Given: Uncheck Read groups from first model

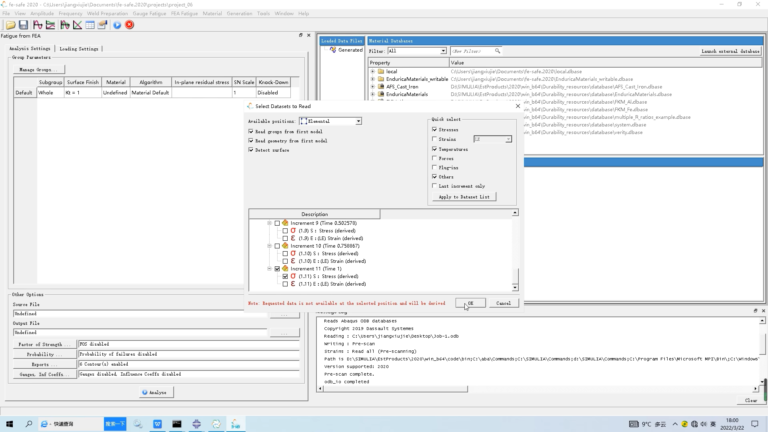Looking at the screenshot, I should point(251,131).
